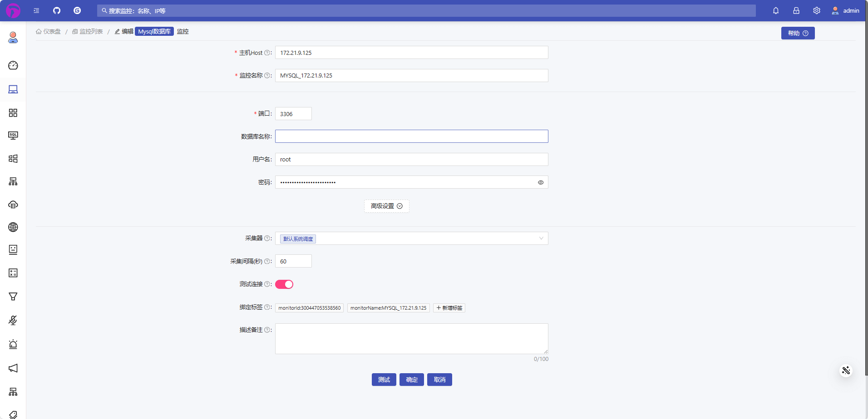Open the alarm bell icon in the sidebar
Screen dimensions: 868x419
13,344
